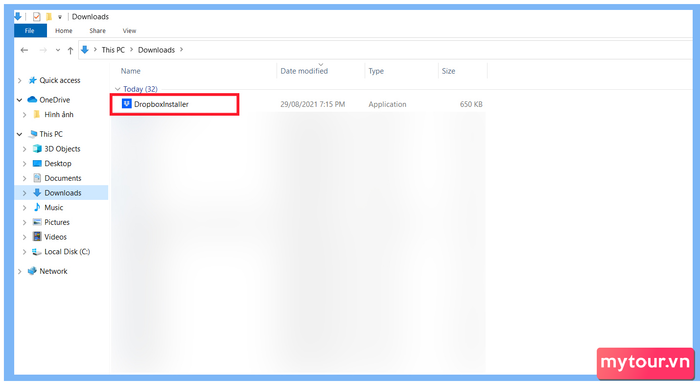Click Downloads in the address bar path
Image resolution: width=700 pixels, height=387 pixels.
[156, 50]
